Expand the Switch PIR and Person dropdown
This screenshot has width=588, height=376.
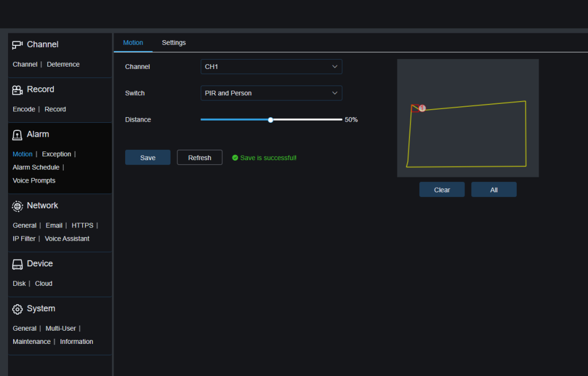point(271,93)
